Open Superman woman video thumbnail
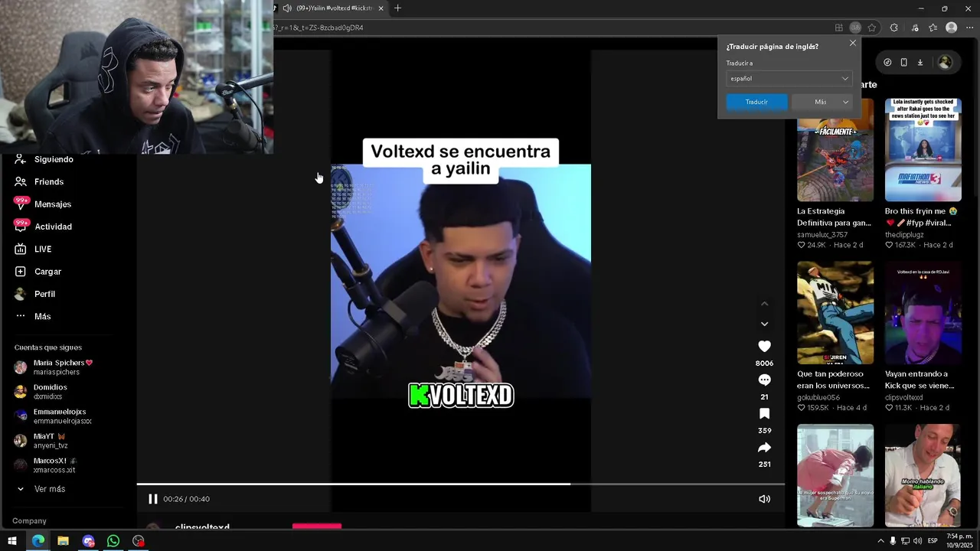Viewport: 980px width, 551px height. pos(835,476)
